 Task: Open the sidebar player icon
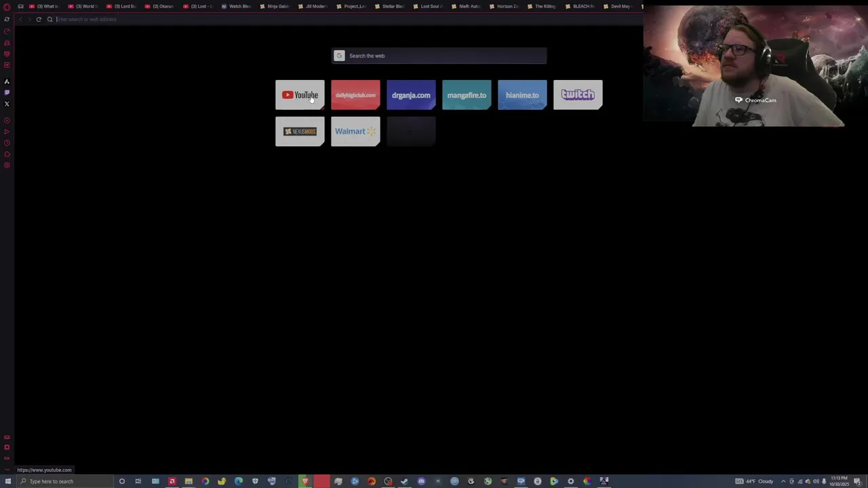(7, 120)
